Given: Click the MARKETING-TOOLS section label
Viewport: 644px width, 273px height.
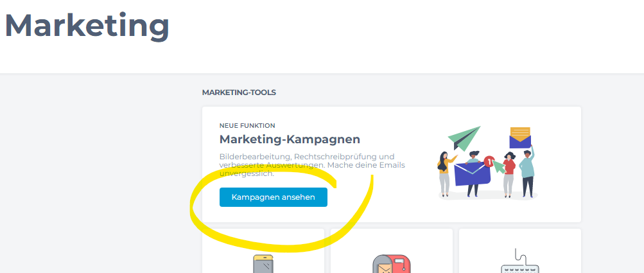Looking at the screenshot, I should tap(239, 92).
